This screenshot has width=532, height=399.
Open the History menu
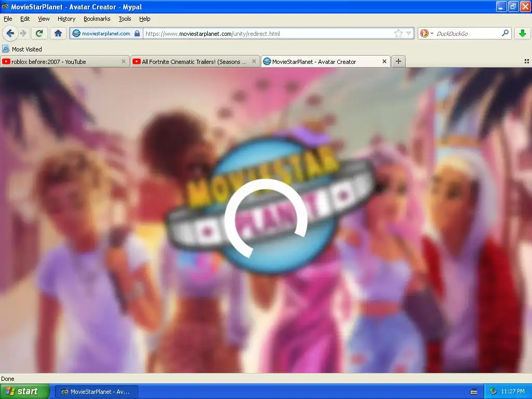click(66, 19)
